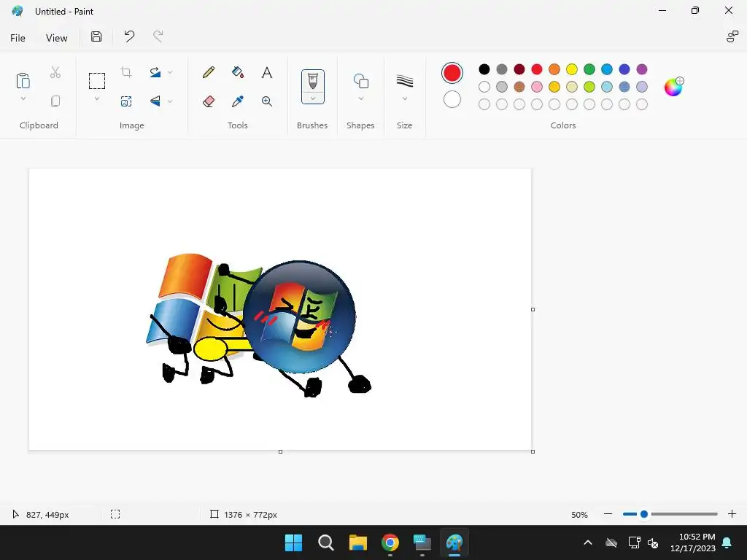Click the Background removal image icon
The image size is (747, 560).
point(126,101)
